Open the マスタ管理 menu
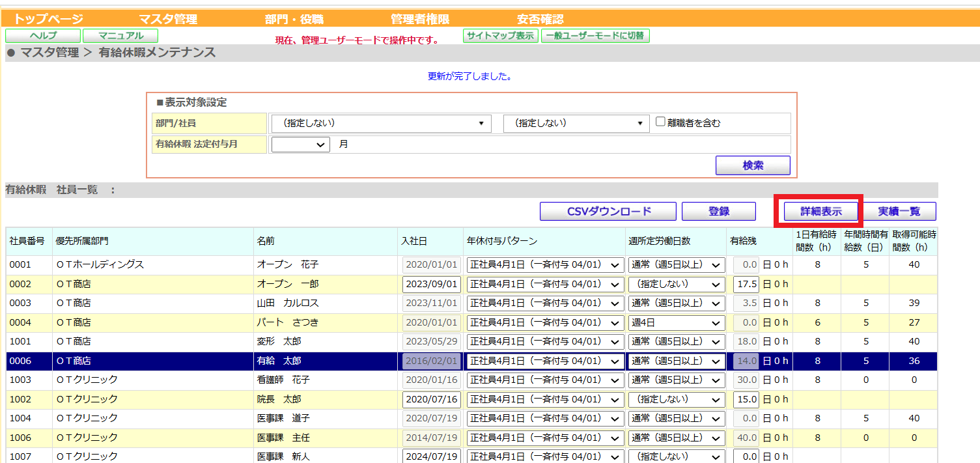This screenshot has height=463, width=980. pos(168,20)
